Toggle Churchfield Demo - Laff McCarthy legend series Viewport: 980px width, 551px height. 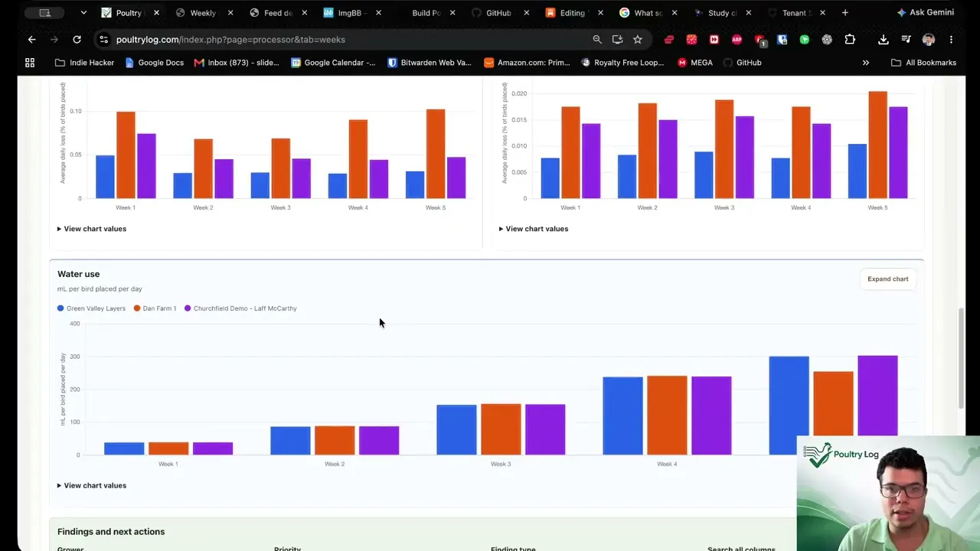pos(240,308)
